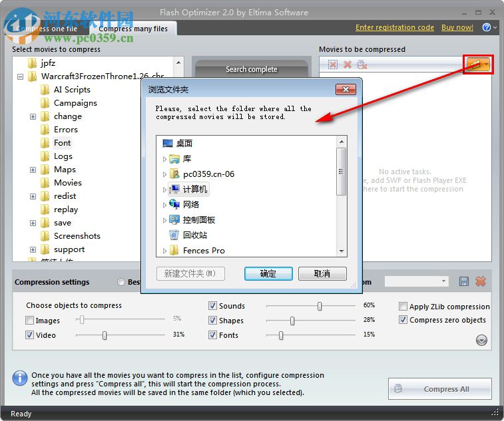Screen dimensions: 504x421
Task: Toggle the Images checkbox
Action: [29, 321]
